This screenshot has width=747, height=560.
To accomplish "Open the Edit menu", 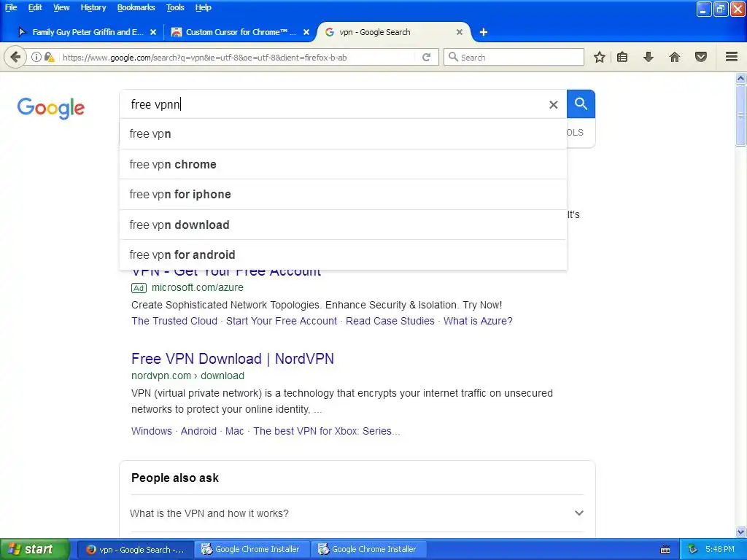I will pyautogui.click(x=35, y=7).
